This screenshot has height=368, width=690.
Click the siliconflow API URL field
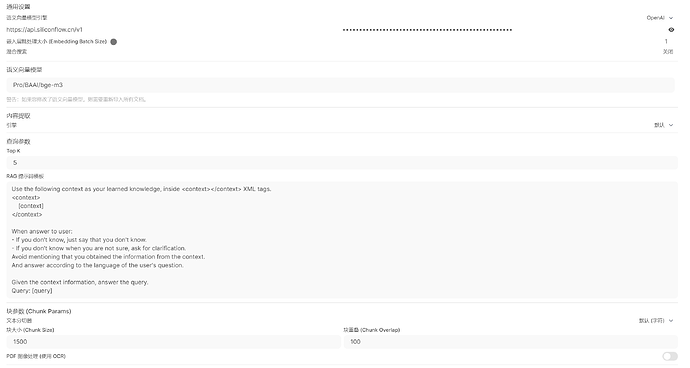[x=173, y=30]
